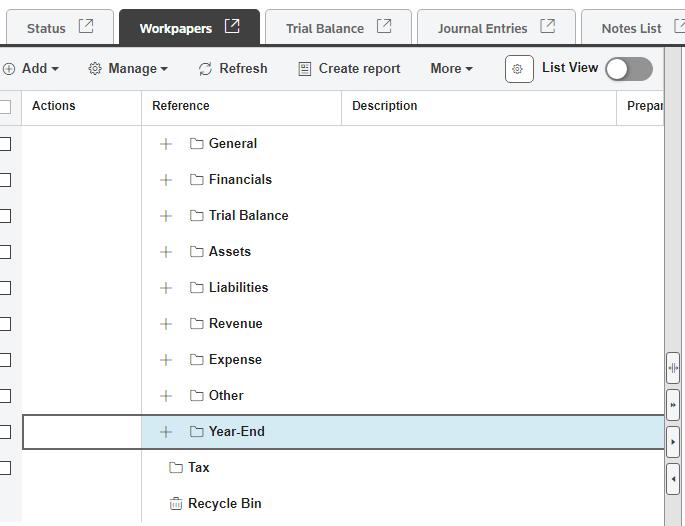Open the More dropdown menu

(451, 69)
